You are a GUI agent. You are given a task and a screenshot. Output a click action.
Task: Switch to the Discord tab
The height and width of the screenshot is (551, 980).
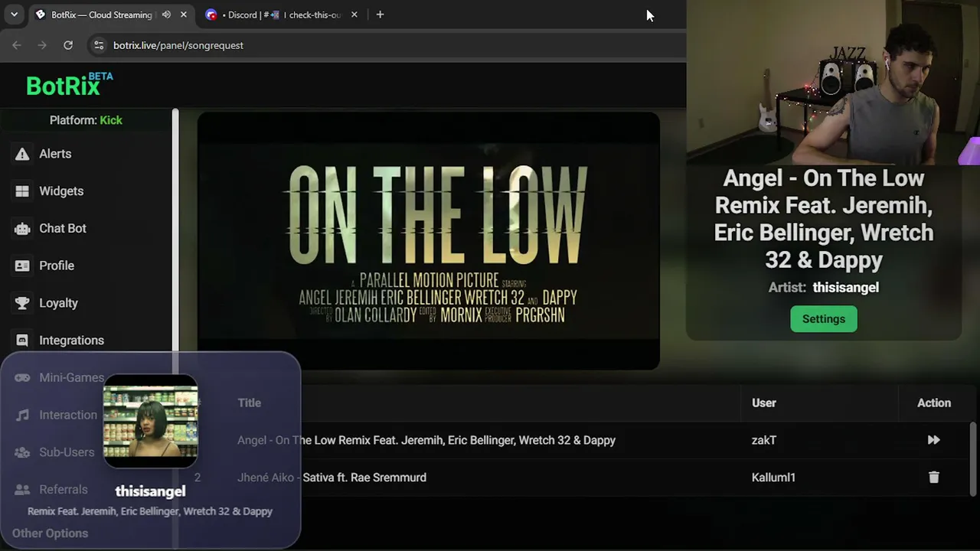pos(282,15)
